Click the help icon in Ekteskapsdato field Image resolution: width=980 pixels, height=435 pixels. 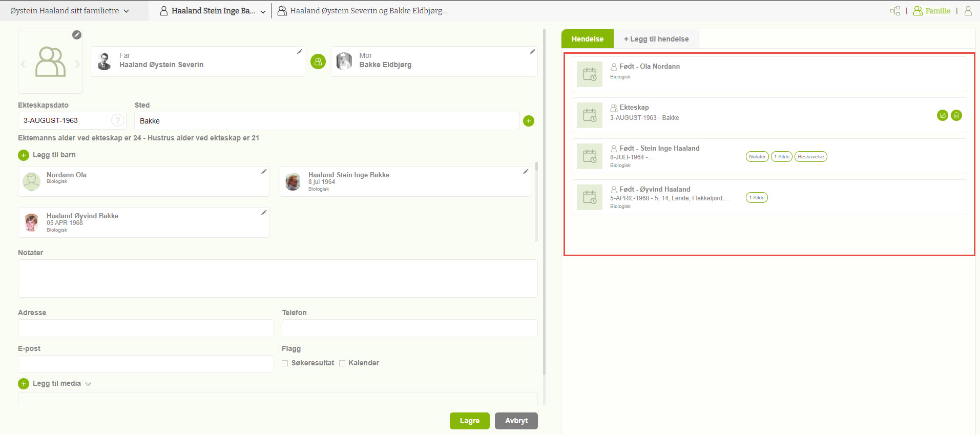pos(118,120)
